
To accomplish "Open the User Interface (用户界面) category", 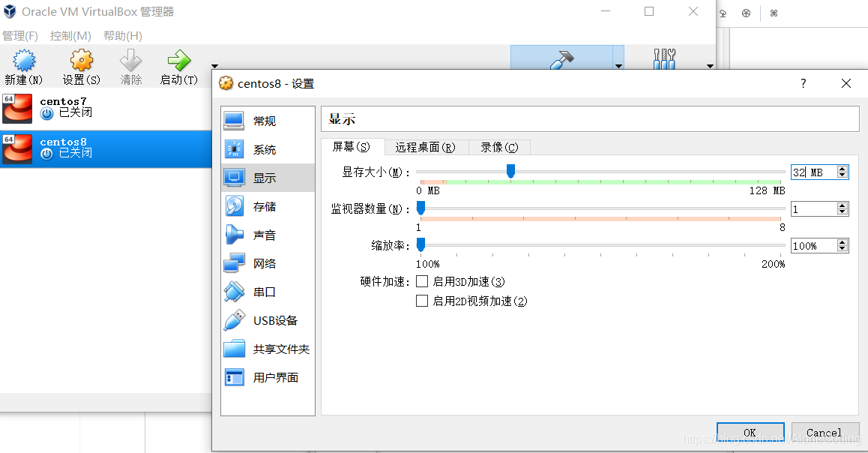I will [x=268, y=378].
